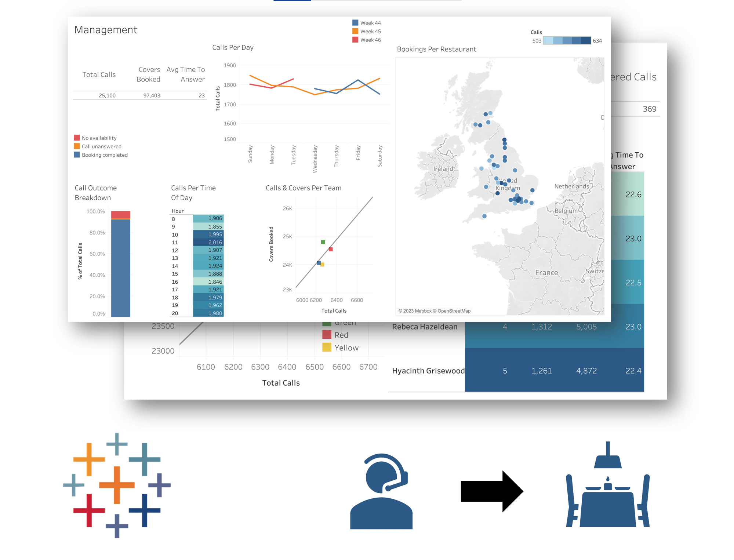This screenshot has height=560, width=734.
Task: Click the Total Calls value 25,100
Action: 107,95
